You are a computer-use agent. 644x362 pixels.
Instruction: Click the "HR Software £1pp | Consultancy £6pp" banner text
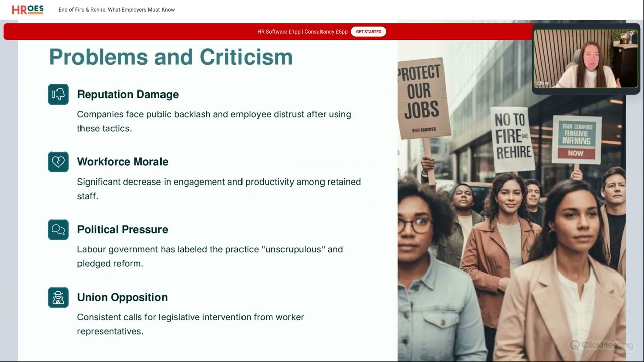click(302, 32)
